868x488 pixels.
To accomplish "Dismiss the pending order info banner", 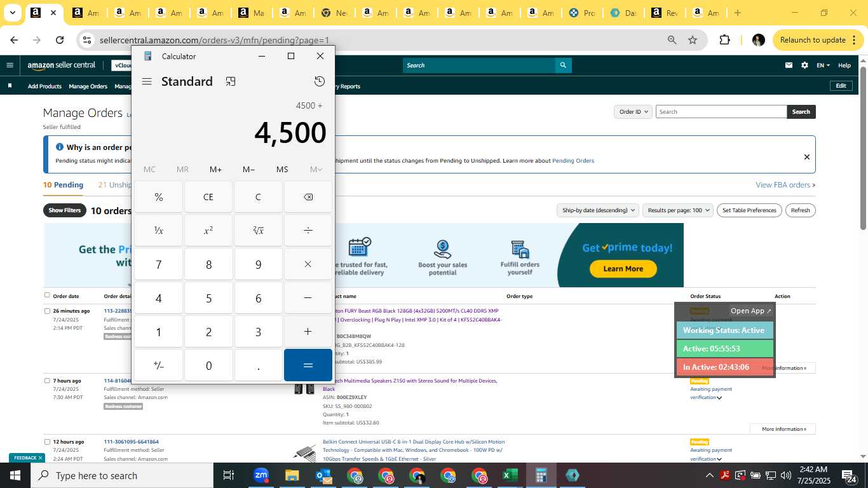I will (807, 157).
